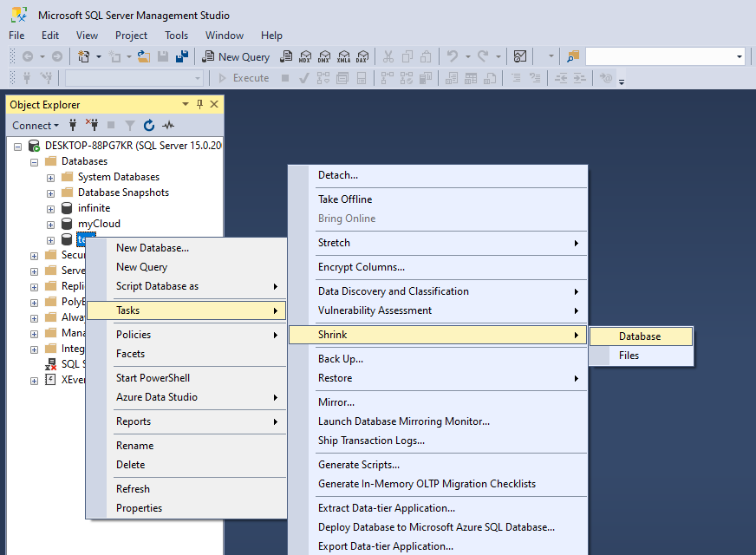Expand the Database Snapshots node
Screen dimensions: 756x555
click(x=50, y=193)
